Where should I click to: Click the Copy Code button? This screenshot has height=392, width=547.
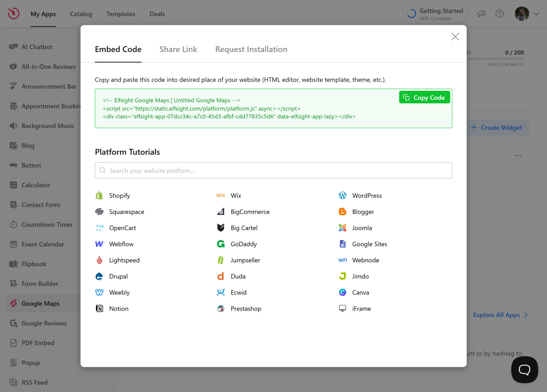tap(424, 97)
